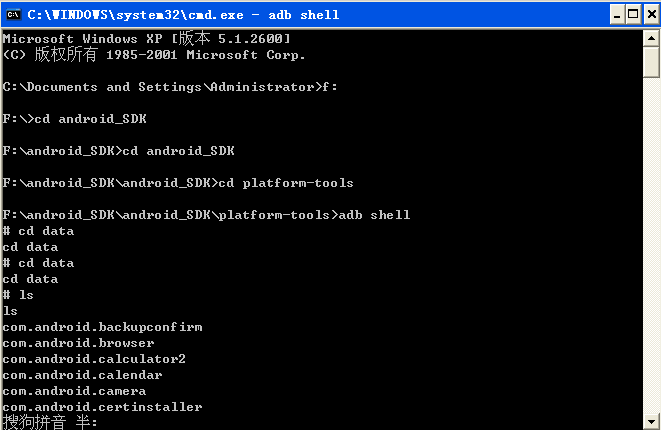Click the com.android.calendar line
This screenshot has height=430, width=661.
point(82,375)
